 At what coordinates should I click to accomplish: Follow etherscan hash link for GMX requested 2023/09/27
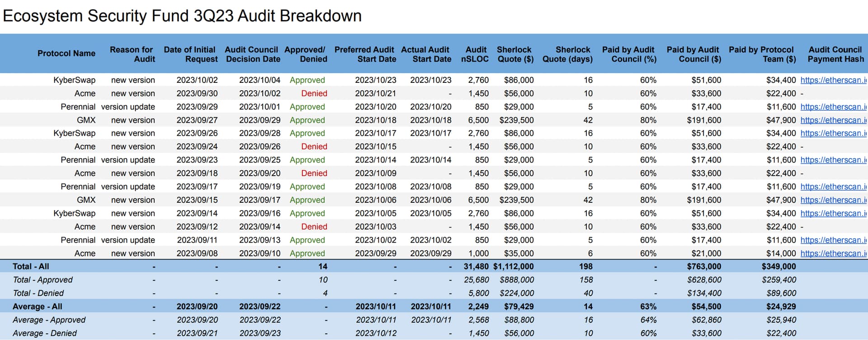point(834,120)
